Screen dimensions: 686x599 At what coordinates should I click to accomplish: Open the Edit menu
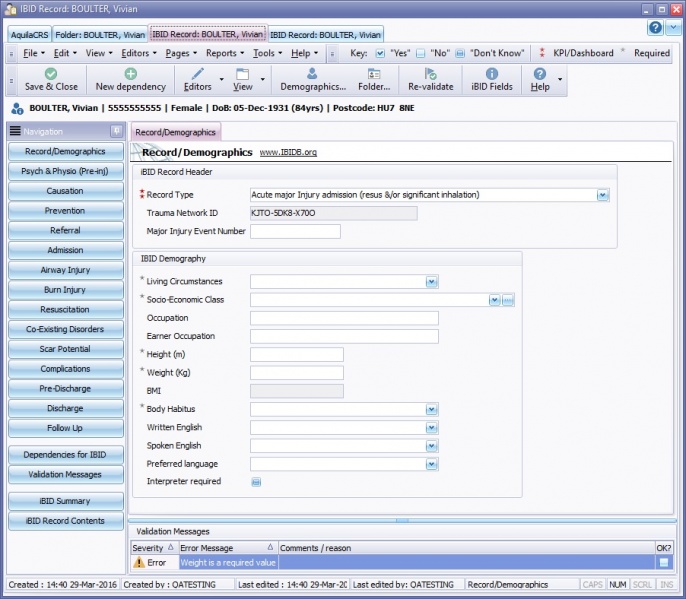65,53
